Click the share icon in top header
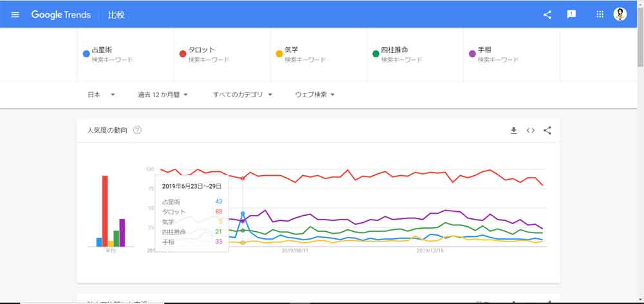644x304 pixels. [x=547, y=15]
